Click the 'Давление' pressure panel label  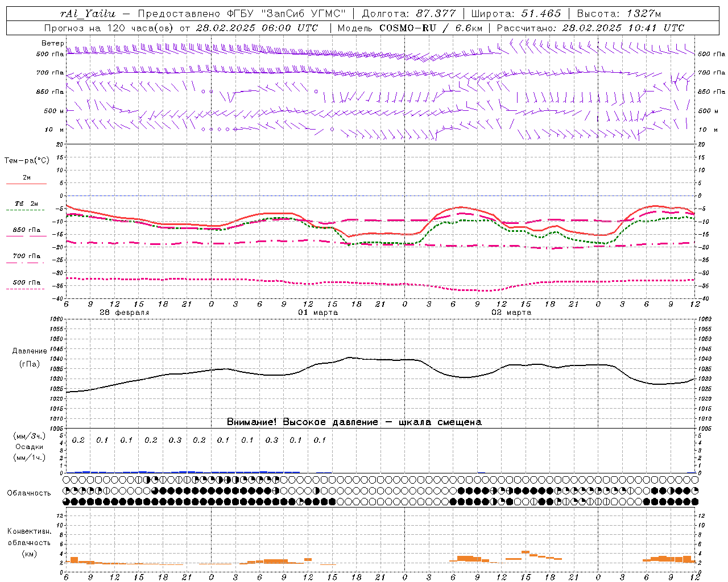pyautogui.click(x=30, y=351)
